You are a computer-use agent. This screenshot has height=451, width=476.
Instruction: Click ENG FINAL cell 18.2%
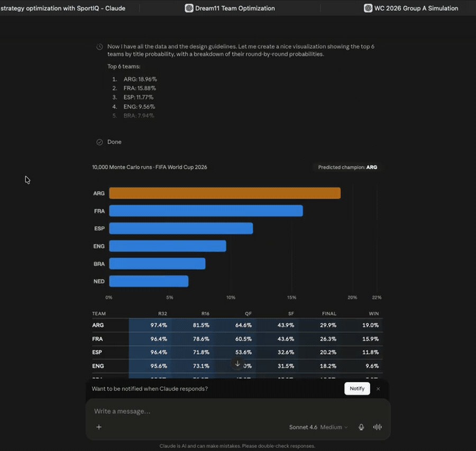pos(328,366)
